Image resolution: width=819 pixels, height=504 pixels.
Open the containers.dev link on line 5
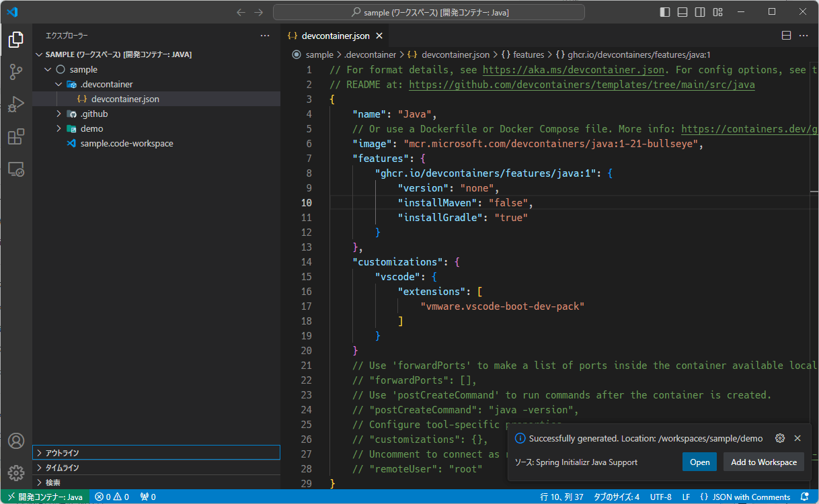(749, 129)
